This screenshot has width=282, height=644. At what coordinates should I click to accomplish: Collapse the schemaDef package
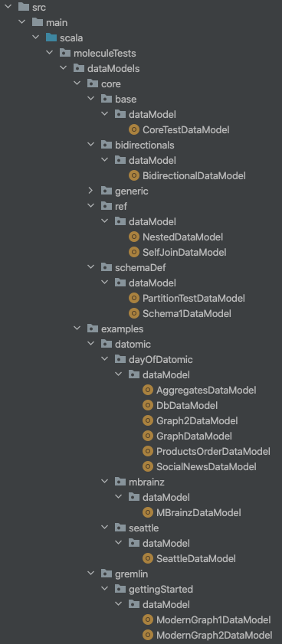(91, 268)
